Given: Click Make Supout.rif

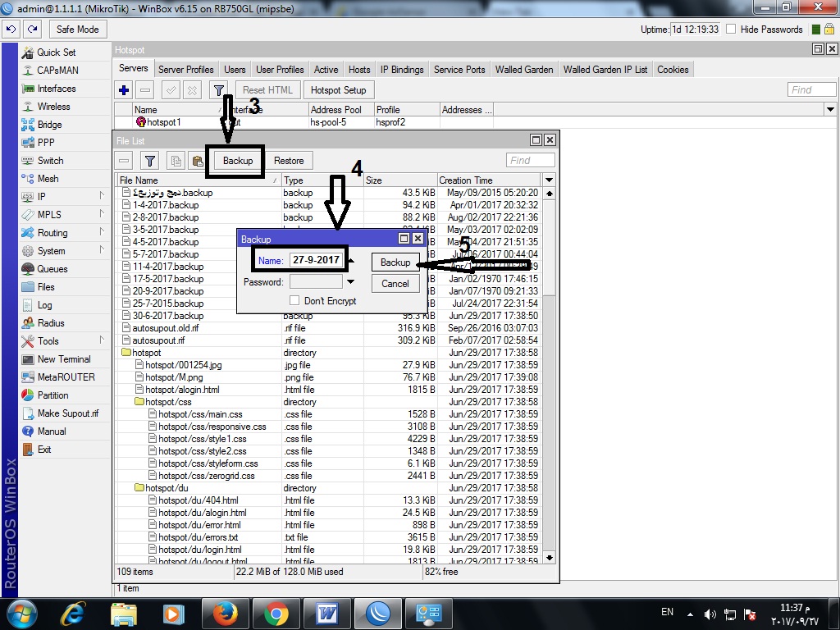Looking at the screenshot, I should [68, 413].
